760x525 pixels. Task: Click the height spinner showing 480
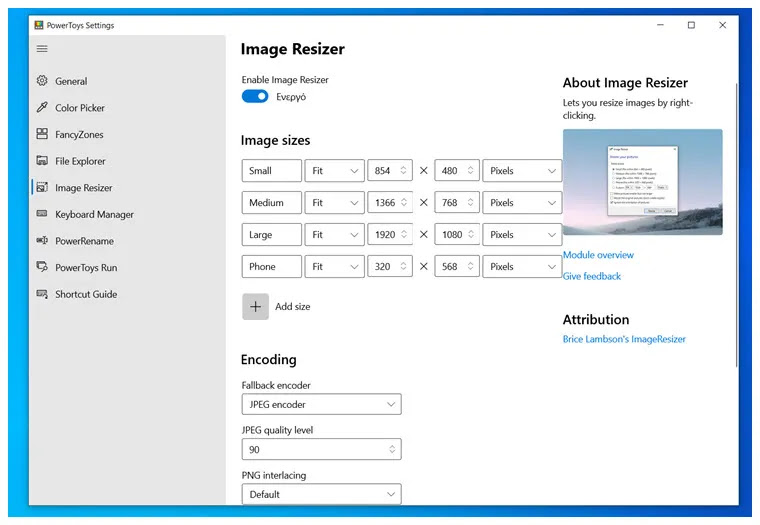[457, 171]
